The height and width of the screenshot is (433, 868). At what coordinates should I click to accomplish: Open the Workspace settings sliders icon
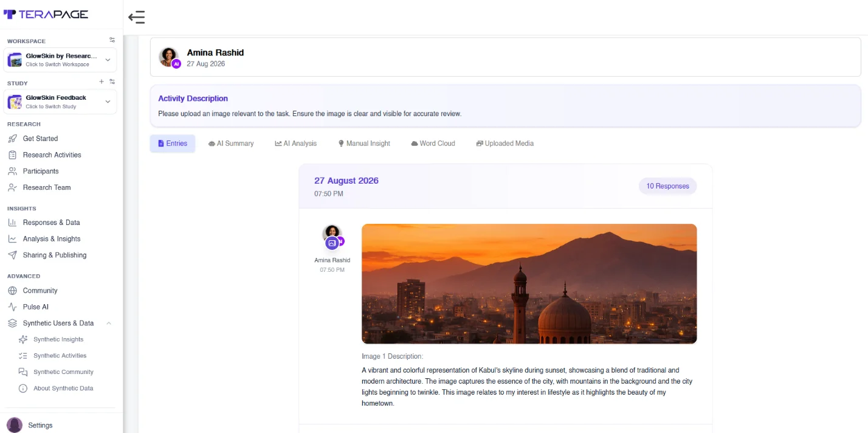coord(112,40)
